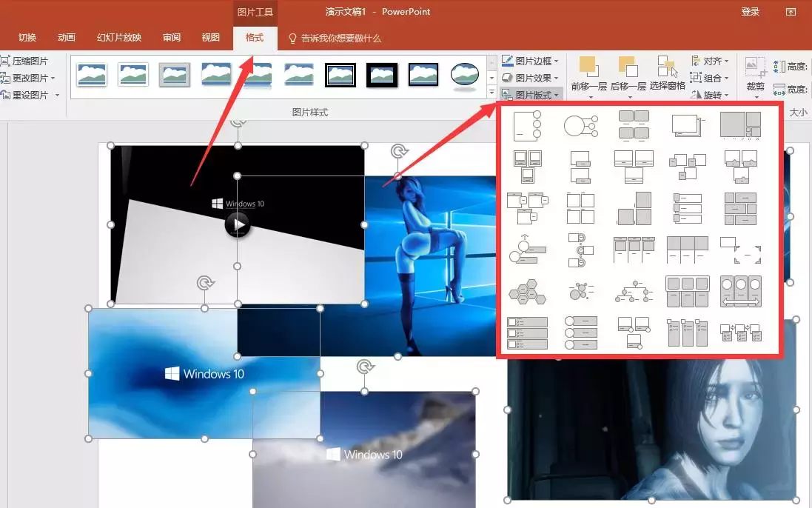Apply the thick black double frame picture style
812x508 pixels.
click(x=382, y=75)
